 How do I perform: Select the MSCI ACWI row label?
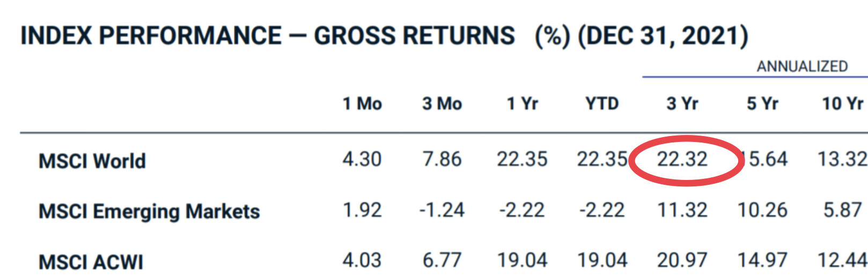[91, 262]
